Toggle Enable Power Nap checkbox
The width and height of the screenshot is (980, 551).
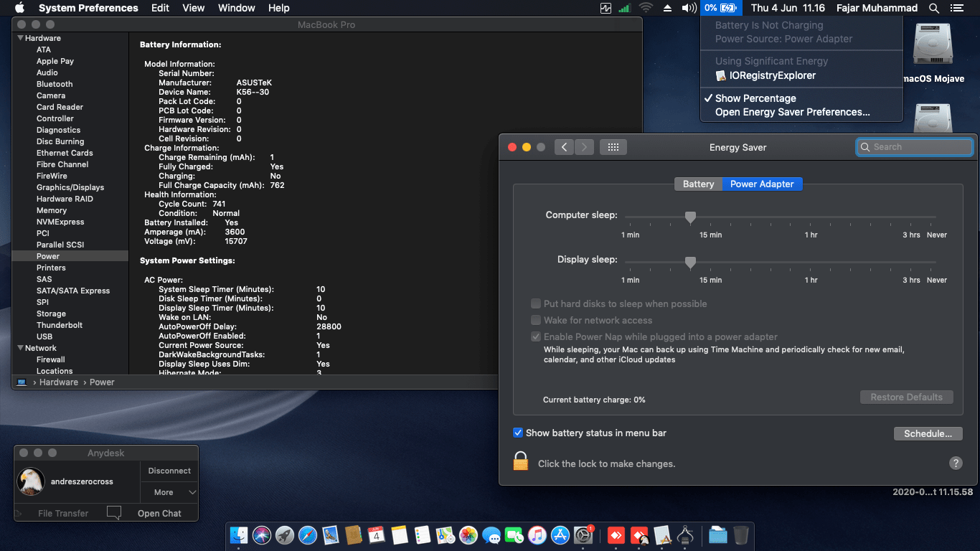536,336
